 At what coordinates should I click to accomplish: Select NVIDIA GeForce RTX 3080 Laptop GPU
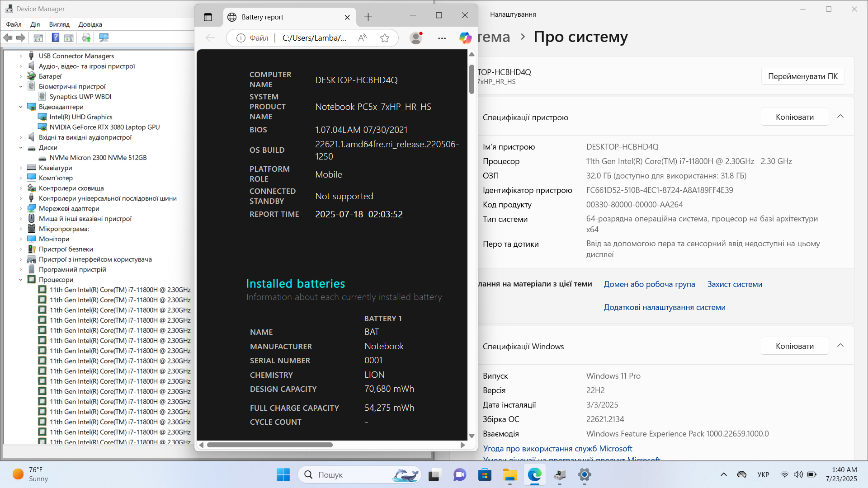click(x=104, y=127)
